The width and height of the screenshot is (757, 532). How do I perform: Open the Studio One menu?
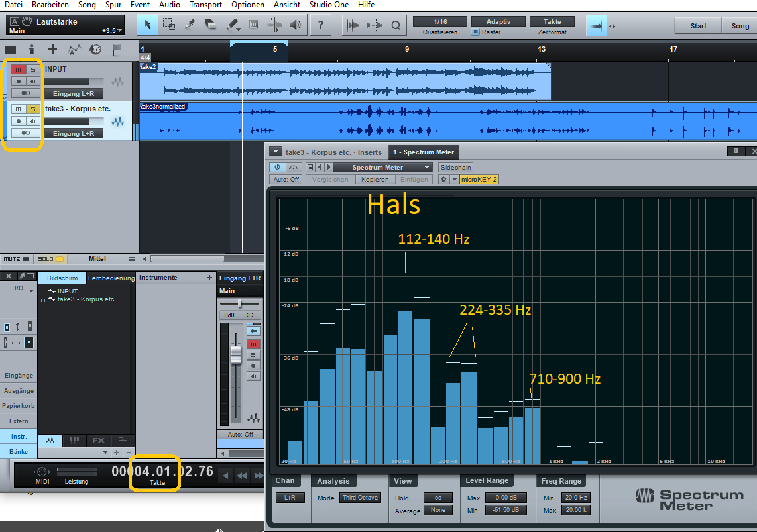(x=329, y=5)
